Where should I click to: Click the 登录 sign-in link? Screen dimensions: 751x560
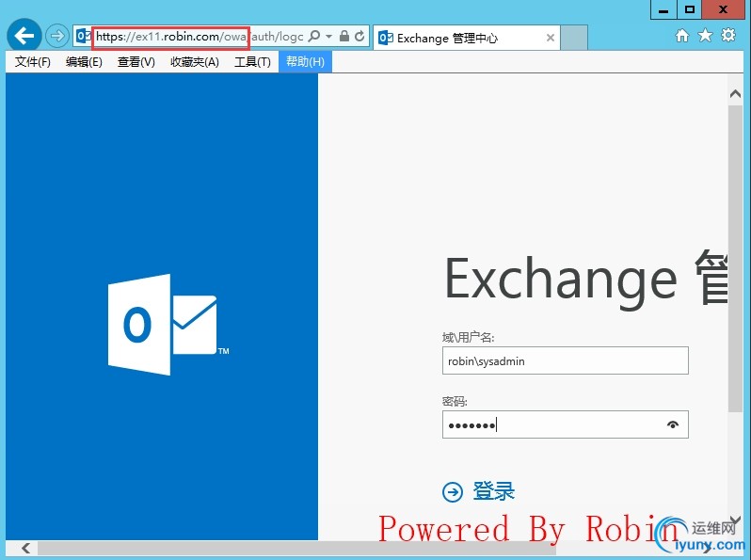[493, 491]
